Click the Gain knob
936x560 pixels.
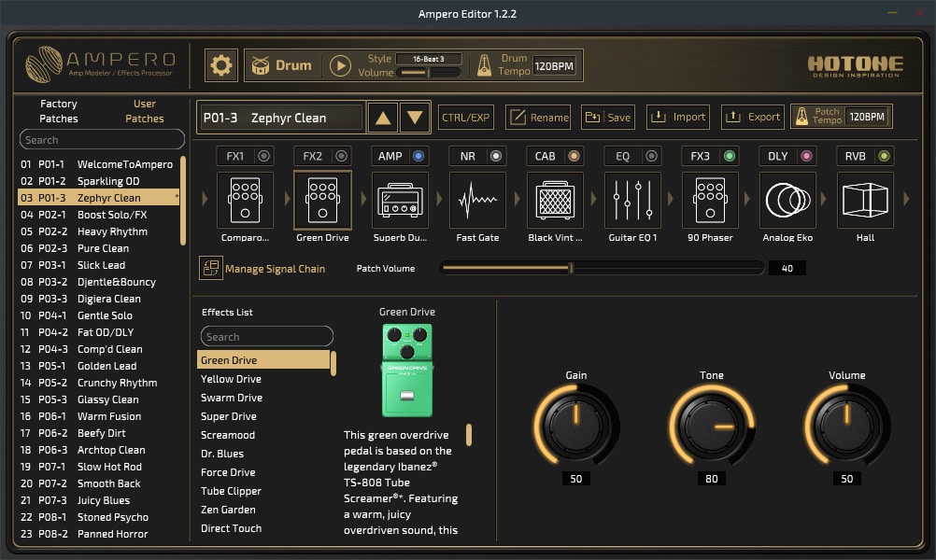point(576,427)
